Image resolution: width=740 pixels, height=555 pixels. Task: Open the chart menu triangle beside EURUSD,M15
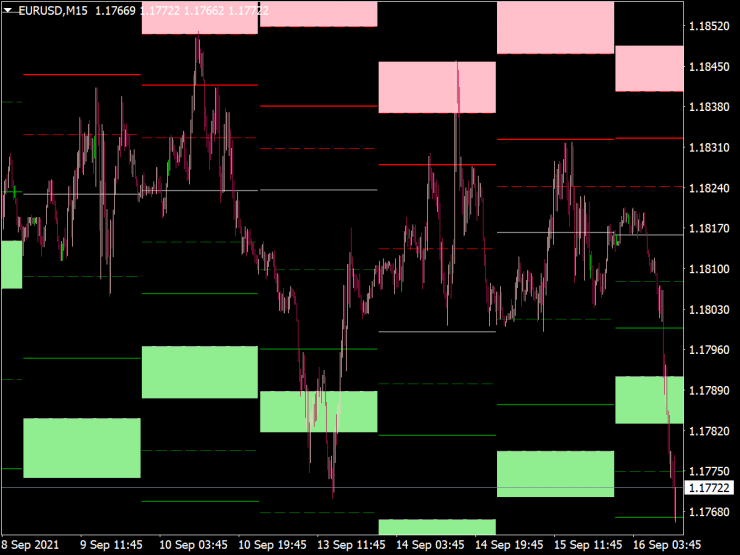click(9, 10)
